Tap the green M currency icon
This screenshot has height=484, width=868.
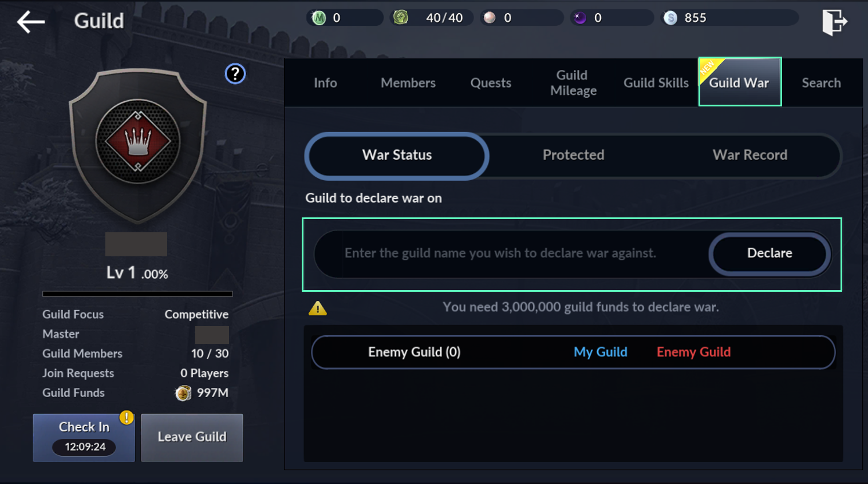[x=319, y=18]
